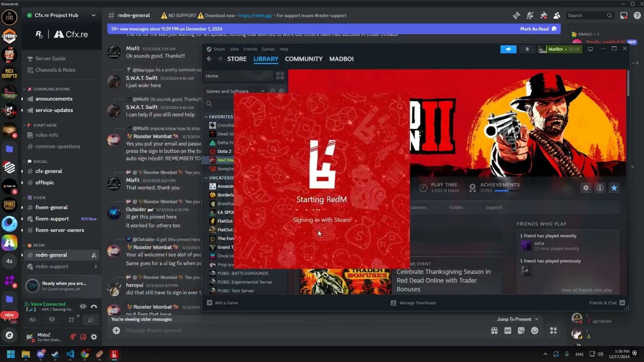Open Discord Discover compass icon

point(9,335)
